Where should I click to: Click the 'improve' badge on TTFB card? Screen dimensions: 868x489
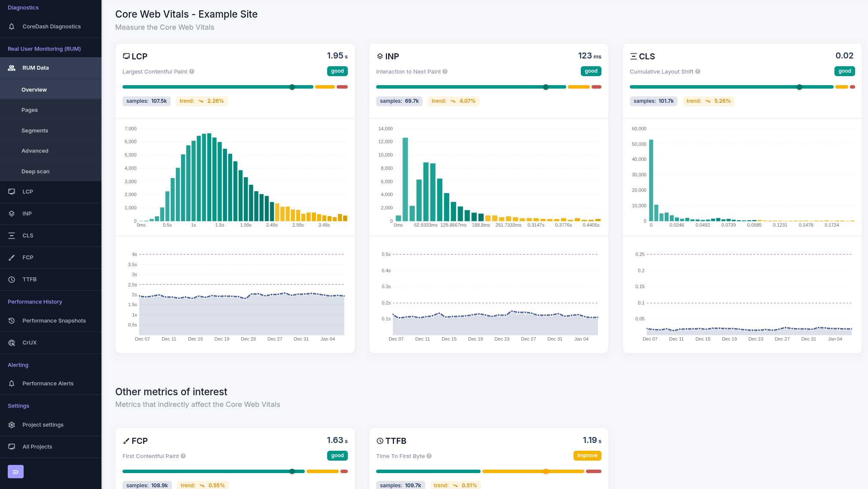pos(587,455)
